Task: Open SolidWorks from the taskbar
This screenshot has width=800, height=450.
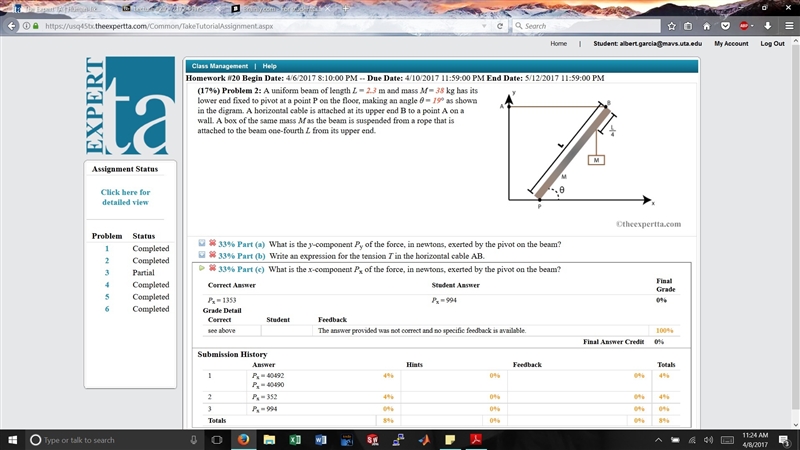Action: click(372, 440)
